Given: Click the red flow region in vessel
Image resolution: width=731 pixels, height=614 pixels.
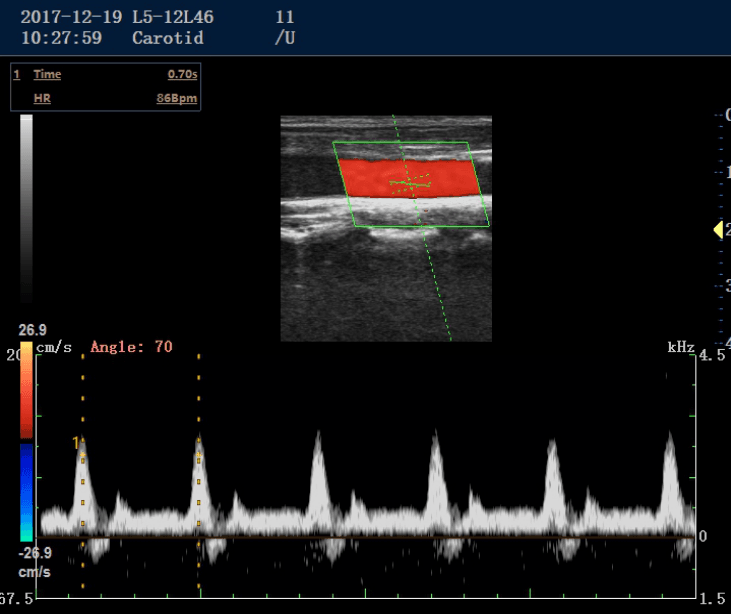Looking at the screenshot, I should (x=409, y=179).
